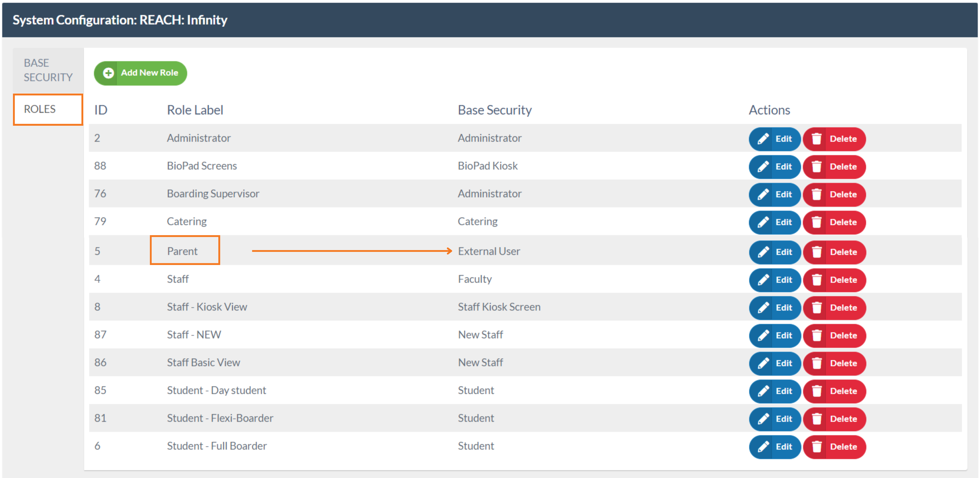
Task: Click trash icon for BioPad Screens role
Action: click(x=816, y=167)
